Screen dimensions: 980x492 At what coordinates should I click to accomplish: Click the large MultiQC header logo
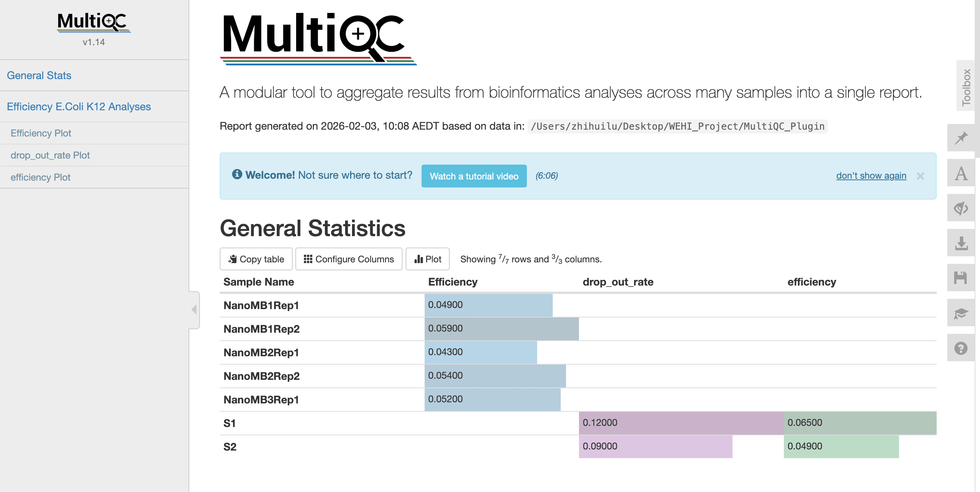click(318, 38)
